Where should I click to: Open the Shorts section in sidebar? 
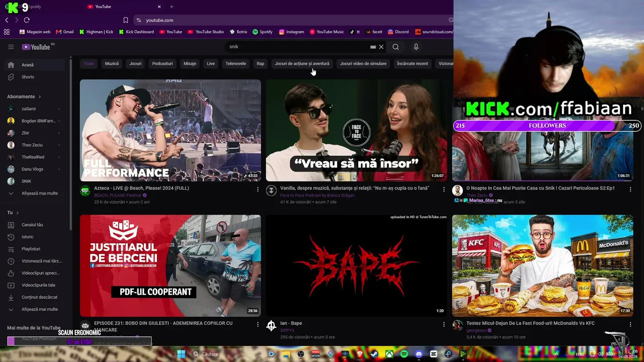click(x=36, y=77)
